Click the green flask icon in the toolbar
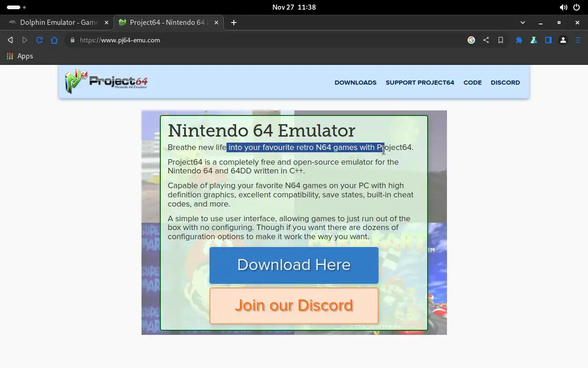Viewport: 588px width, 368px height. click(x=534, y=40)
